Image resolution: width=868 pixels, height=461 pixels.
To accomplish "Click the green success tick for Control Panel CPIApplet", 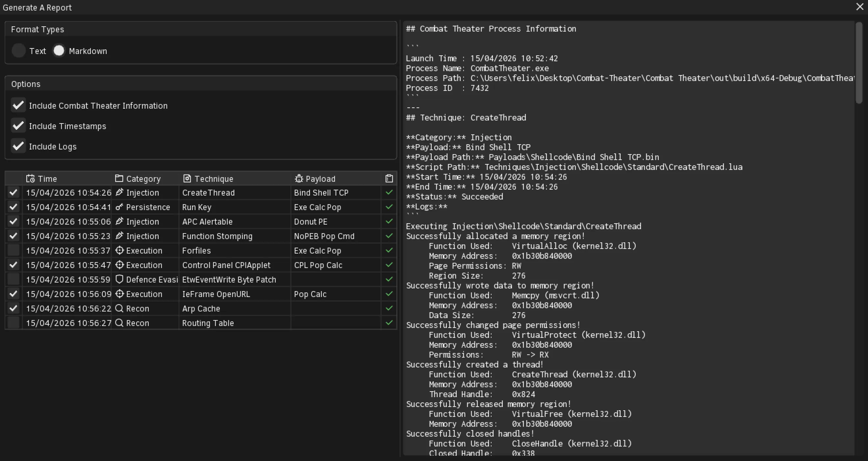I will coord(389,265).
